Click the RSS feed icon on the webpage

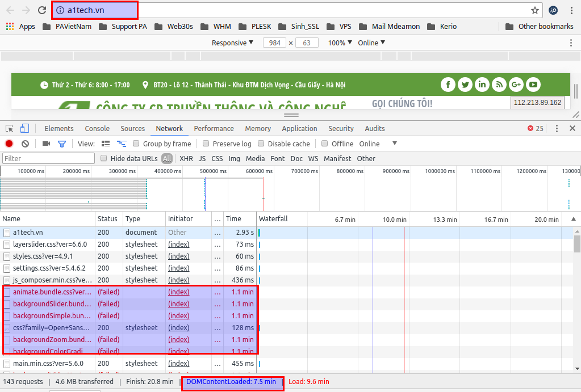499,85
